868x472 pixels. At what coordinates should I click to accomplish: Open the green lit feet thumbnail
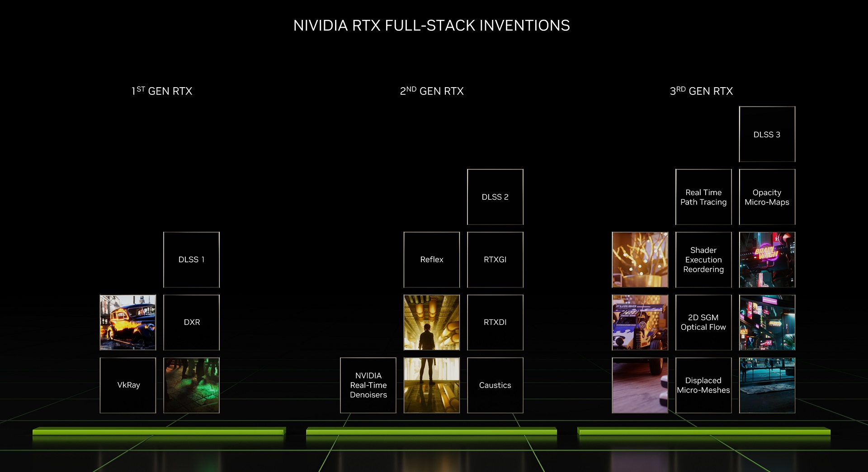click(x=191, y=385)
